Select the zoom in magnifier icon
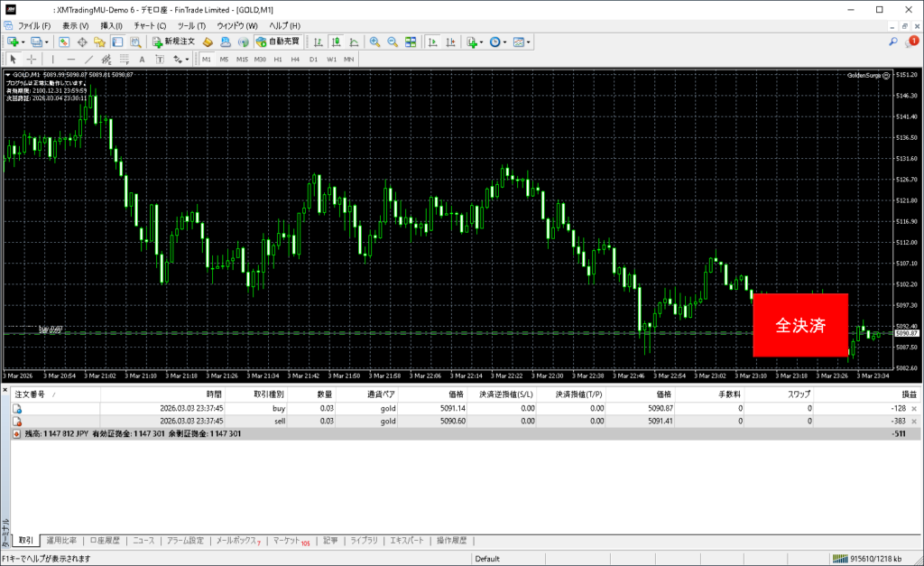This screenshot has height=566, width=924. tap(374, 42)
